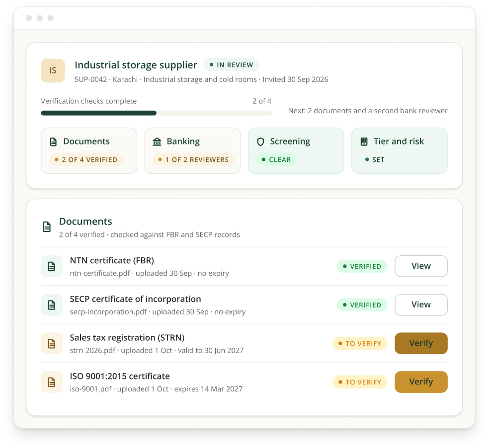
Task: Click the IN REVIEW status badge
Action: click(x=232, y=65)
